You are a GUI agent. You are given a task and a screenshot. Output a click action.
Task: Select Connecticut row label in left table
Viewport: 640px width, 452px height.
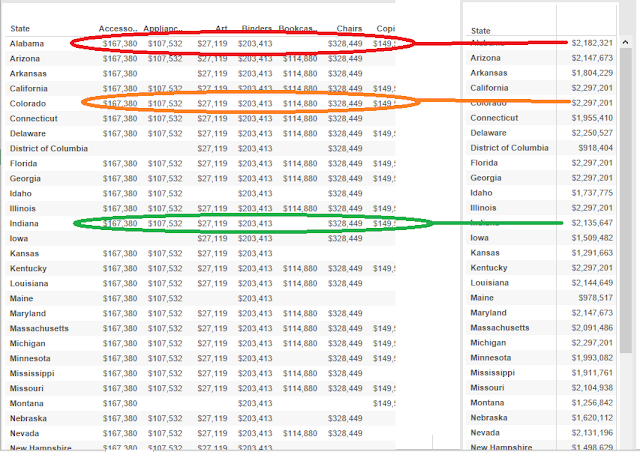pos(33,118)
